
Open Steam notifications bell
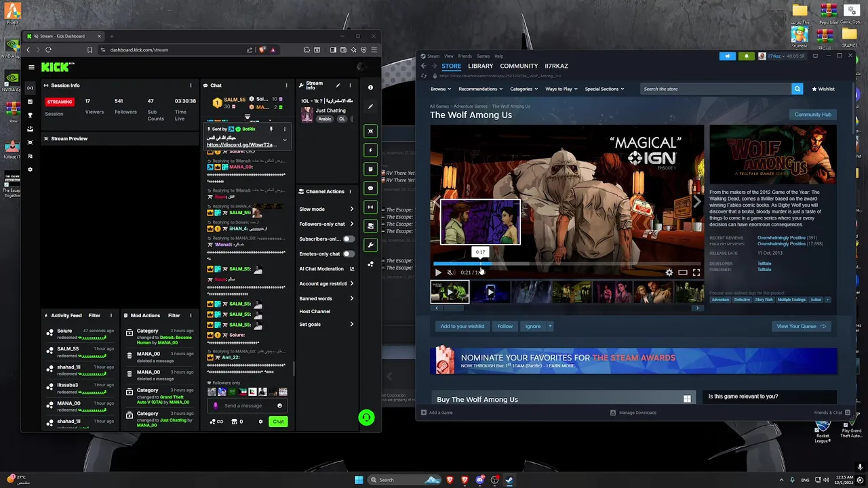747,56
